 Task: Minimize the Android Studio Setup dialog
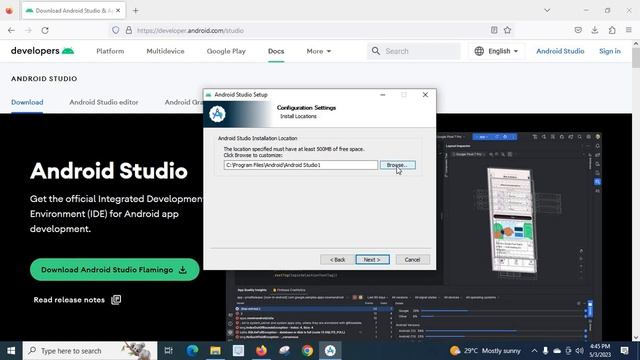(x=382, y=95)
